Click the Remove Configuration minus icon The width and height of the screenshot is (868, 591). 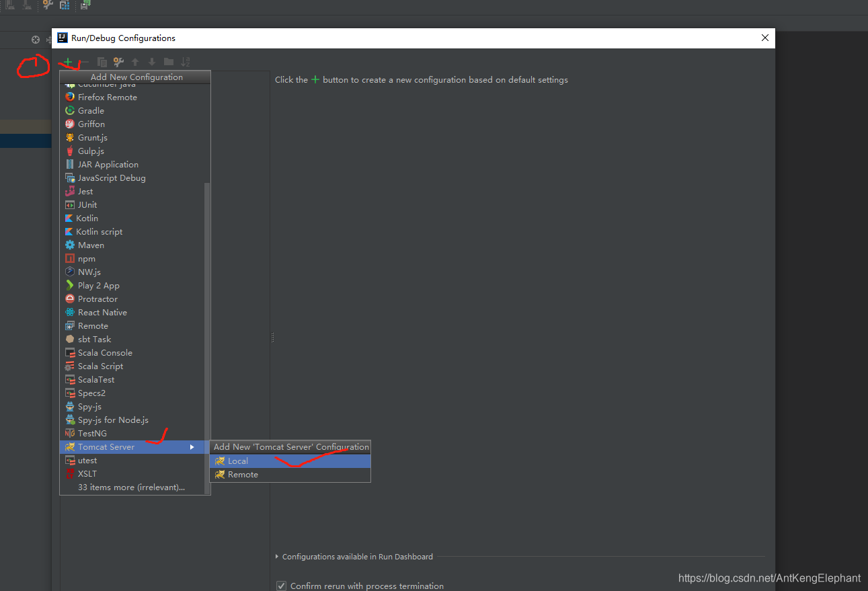click(x=85, y=62)
